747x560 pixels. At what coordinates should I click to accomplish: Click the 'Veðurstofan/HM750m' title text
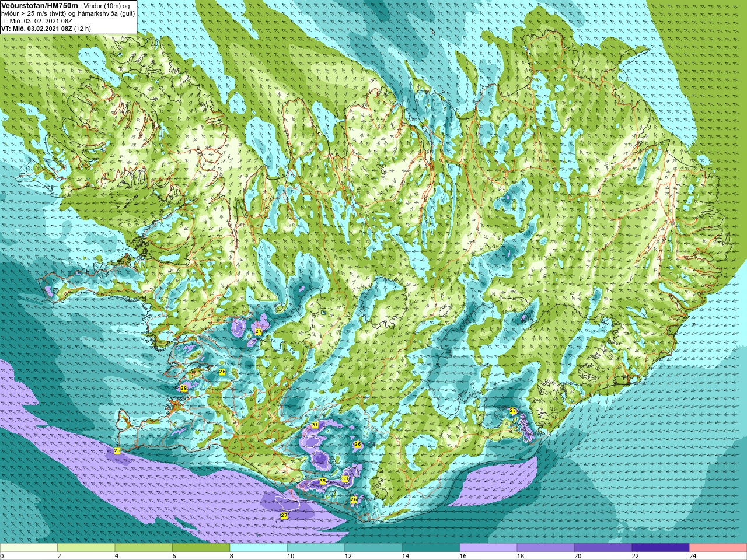click(x=40, y=5)
